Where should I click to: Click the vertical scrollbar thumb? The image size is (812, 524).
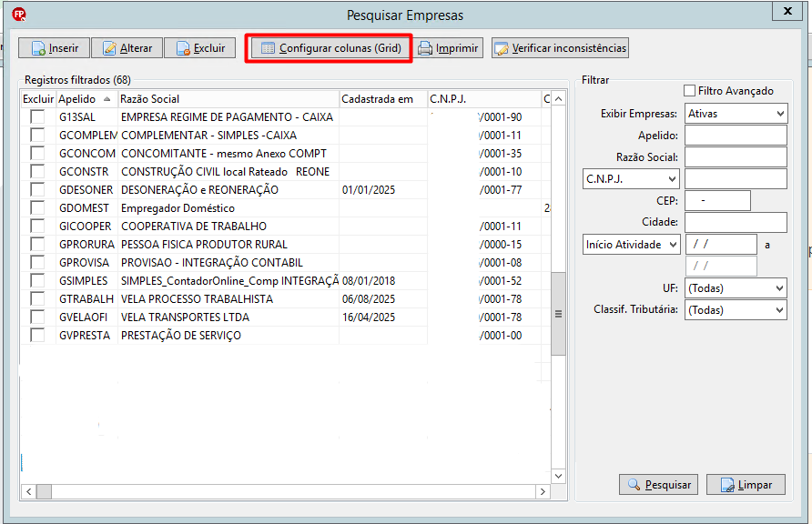point(558,314)
